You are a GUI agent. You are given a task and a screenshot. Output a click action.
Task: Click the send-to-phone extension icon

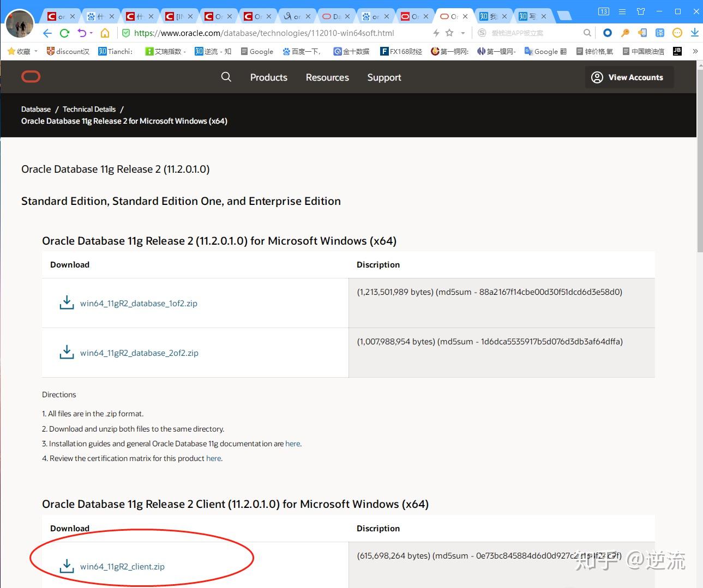point(642,33)
